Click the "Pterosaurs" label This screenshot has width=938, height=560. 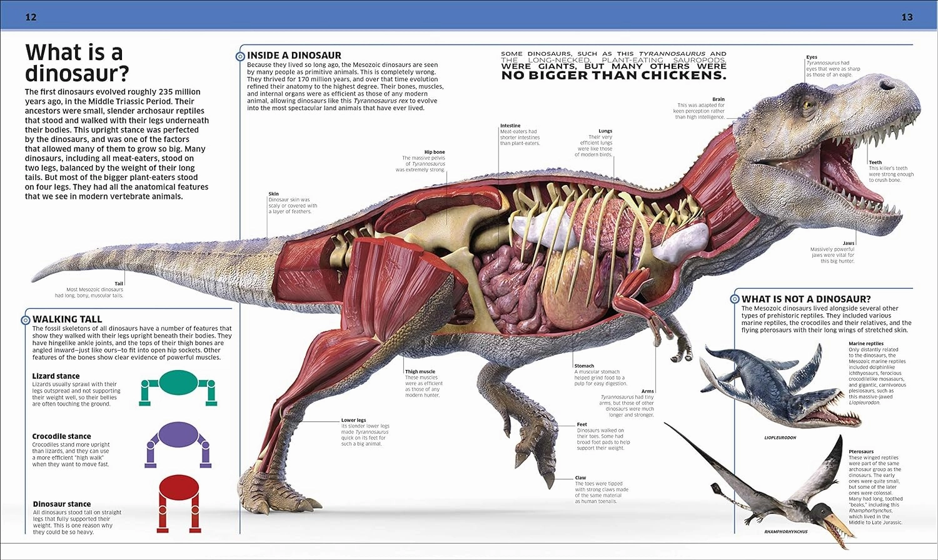861,451
